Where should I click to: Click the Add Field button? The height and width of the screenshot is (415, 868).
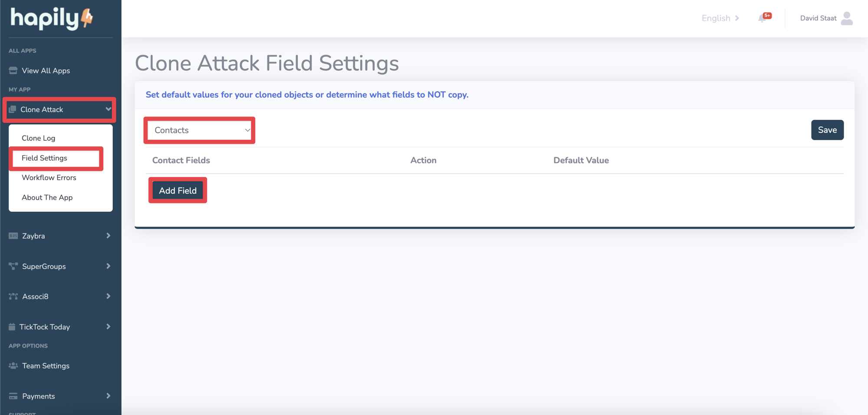pyautogui.click(x=178, y=190)
